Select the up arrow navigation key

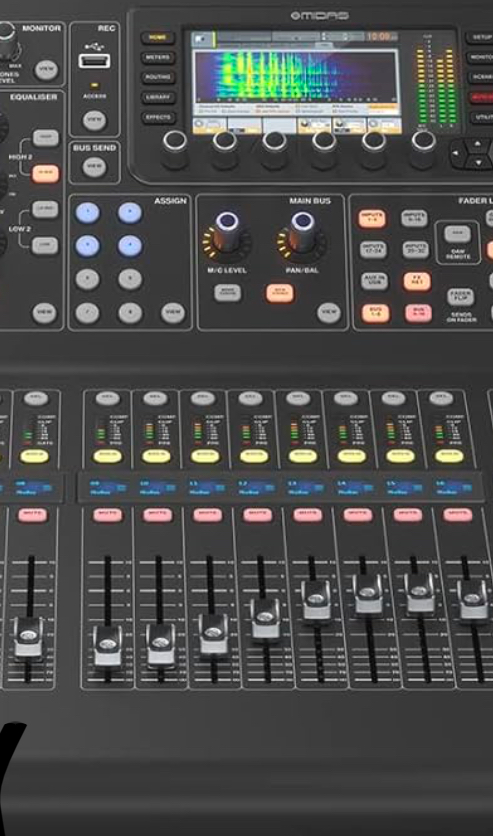pos(477,144)
